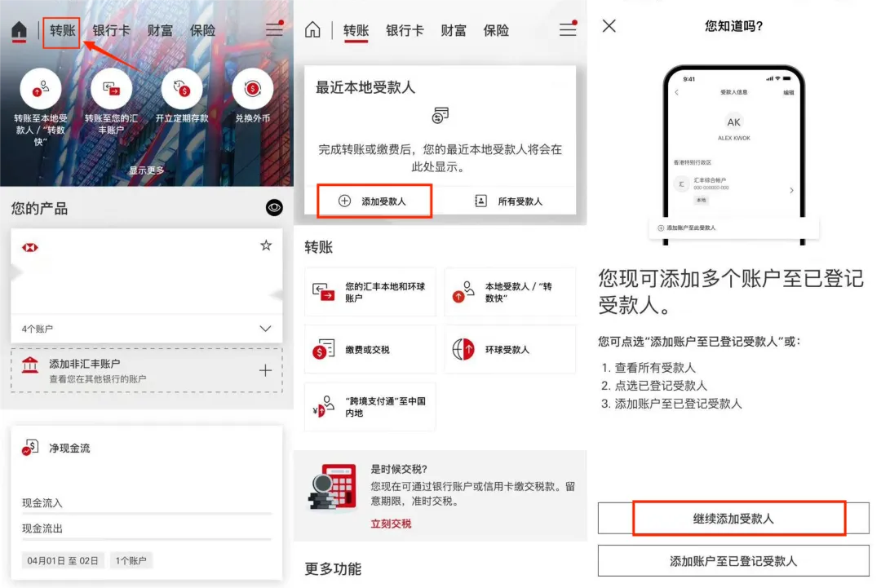881x588 pixels.
Task: Select the 转账 tab in the middle screen
Action: (356, 30)
